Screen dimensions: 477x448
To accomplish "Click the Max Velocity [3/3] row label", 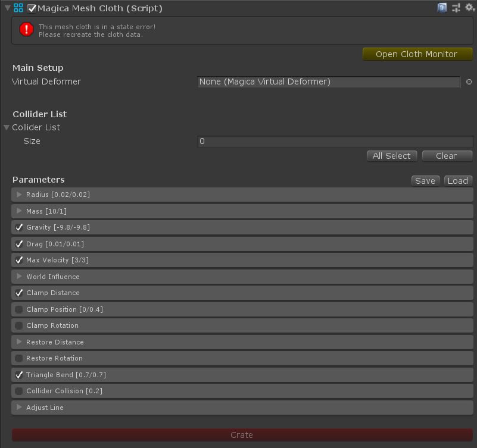I will coord(58,260).
